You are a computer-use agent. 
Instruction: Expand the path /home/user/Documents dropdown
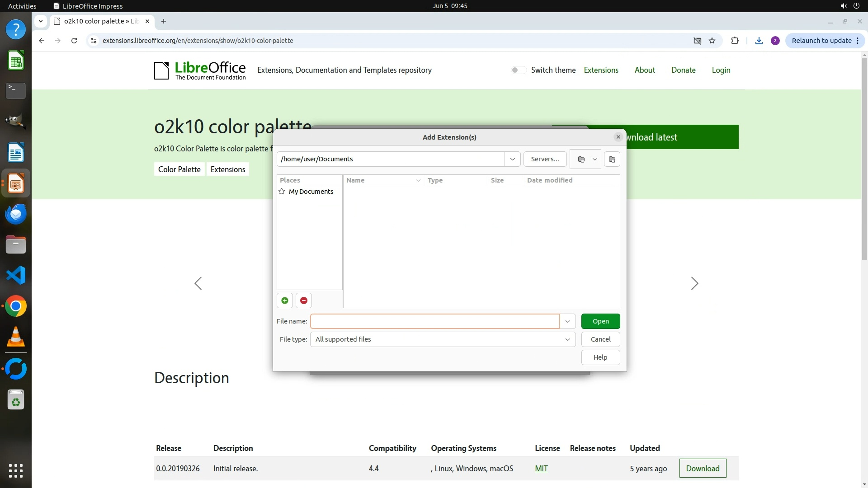[512, 159]
